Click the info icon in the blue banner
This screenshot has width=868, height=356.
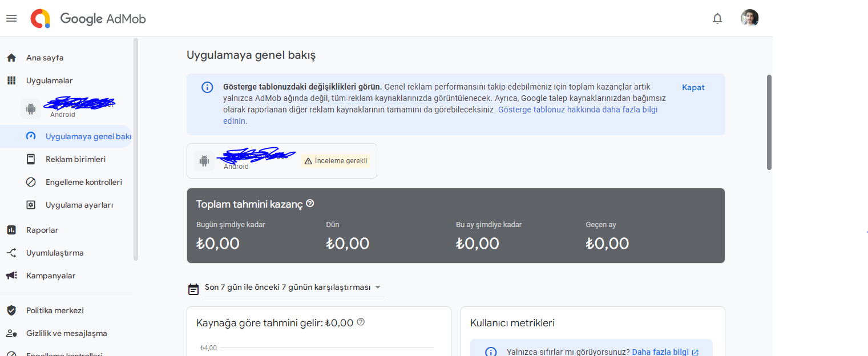(207, 87)
